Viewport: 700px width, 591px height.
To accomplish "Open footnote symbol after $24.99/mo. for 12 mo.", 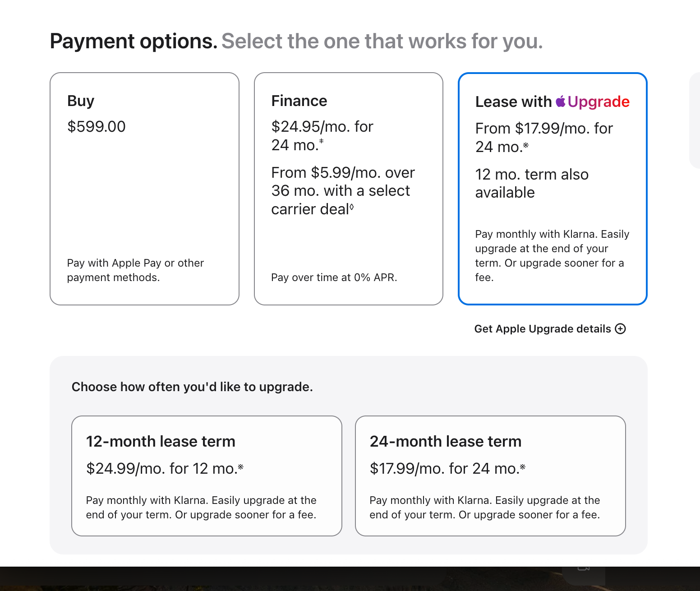I will coord(241,466).
